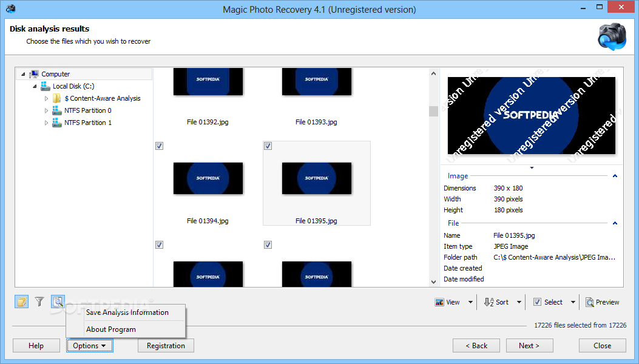Click the File 01393.jpg filename label
The image size is (639, 364).
click(x=316, y=122)
